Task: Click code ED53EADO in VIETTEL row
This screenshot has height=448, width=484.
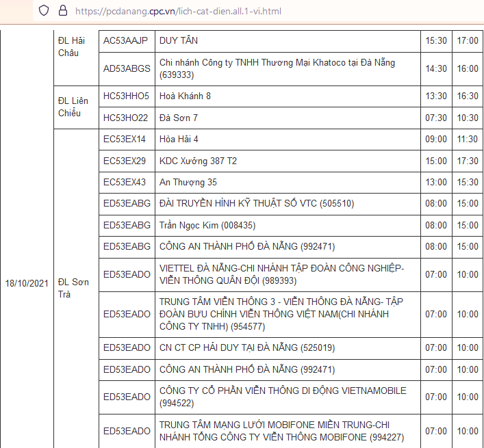Action: [x=127, y=274]
